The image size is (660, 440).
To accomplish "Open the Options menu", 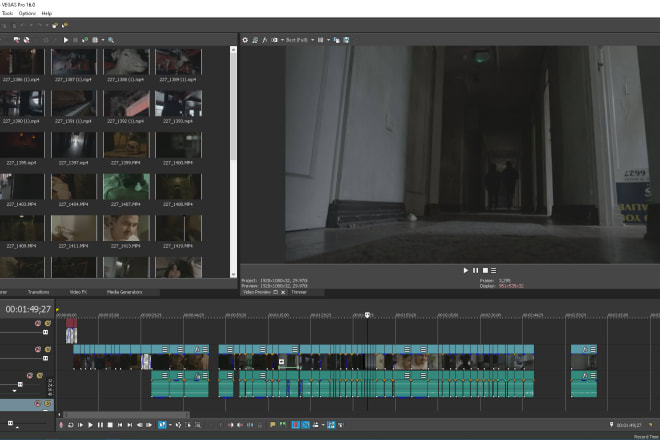I will 27,13.
